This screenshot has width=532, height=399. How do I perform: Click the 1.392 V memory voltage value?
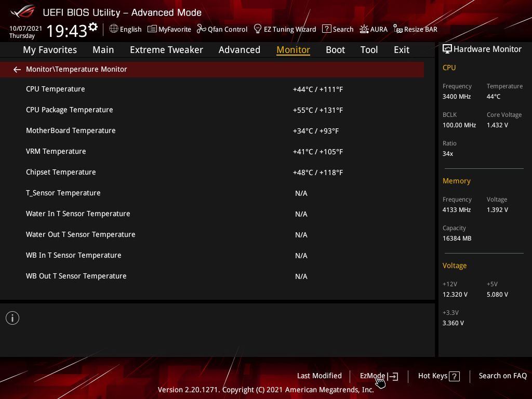(x=497, y=210)
